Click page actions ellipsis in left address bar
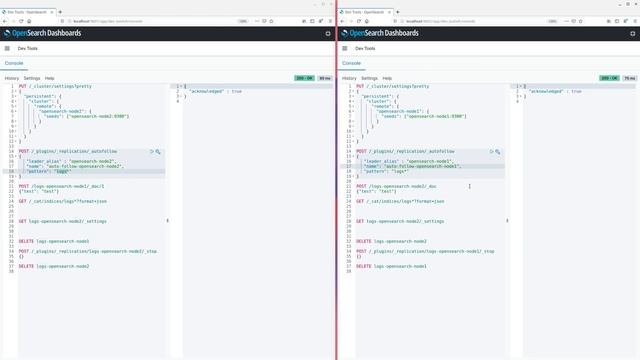The width and height of the screenshot is (640, 360). [x=257, y=21]
